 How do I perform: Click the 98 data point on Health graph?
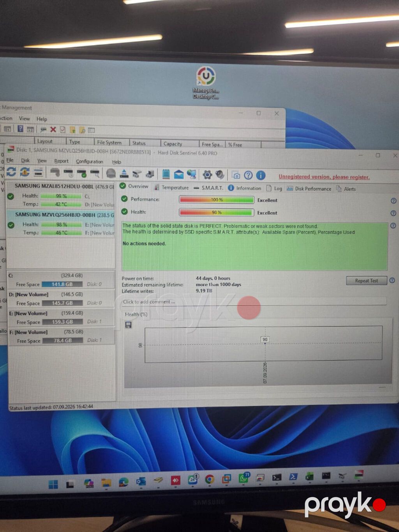(x=265, y=340)
